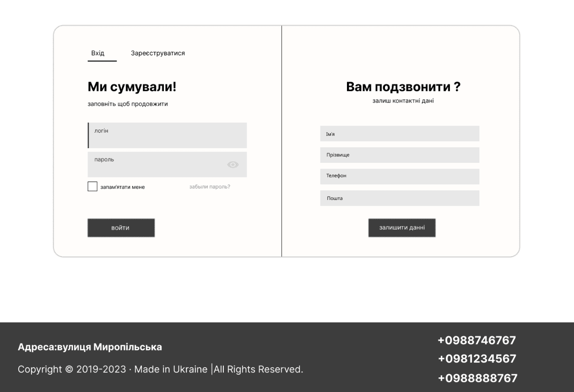This screenshot has width=574, height=392.
Task: Select phone number +0988746767
Action: click(477, 341)
